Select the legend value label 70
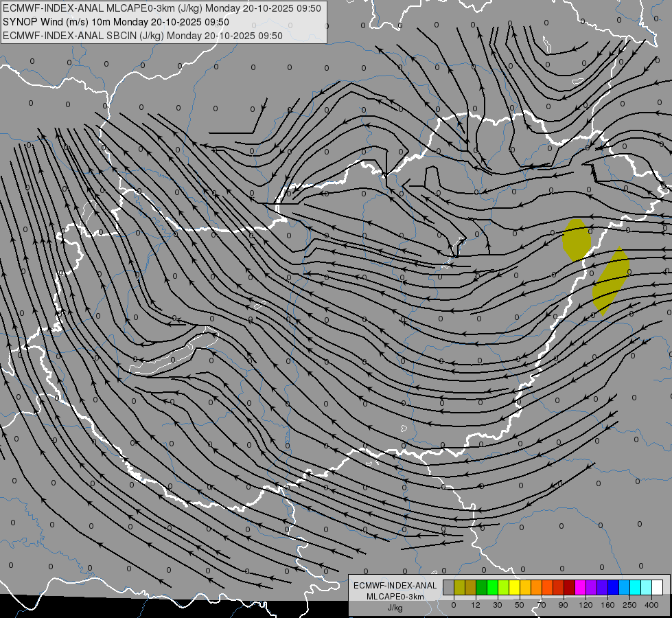672x618 pixels. 542,605
